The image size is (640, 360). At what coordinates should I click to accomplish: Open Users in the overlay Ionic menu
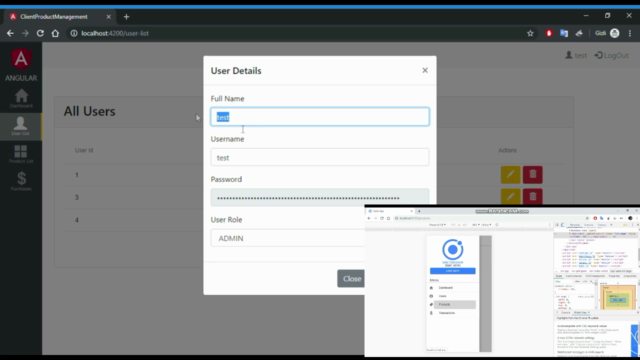452,296
